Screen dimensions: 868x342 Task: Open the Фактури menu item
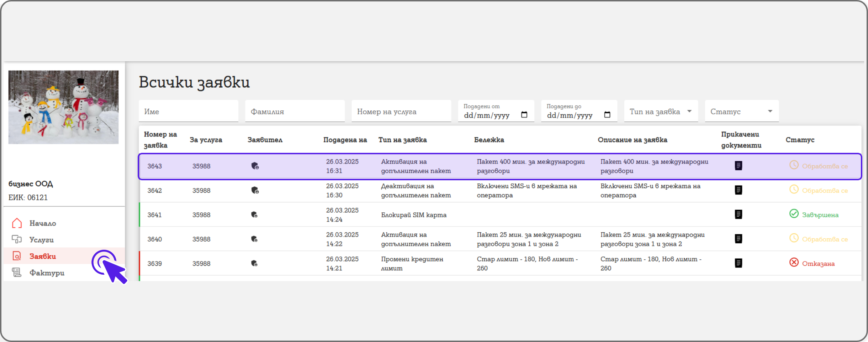pyautogui.click(x=47, y=273)
